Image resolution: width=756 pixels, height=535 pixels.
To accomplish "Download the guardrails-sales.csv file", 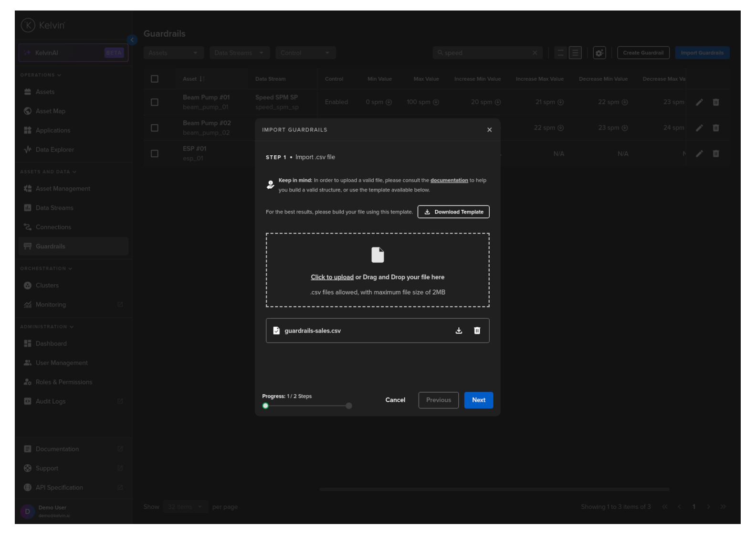I will [x=459, y=331].
